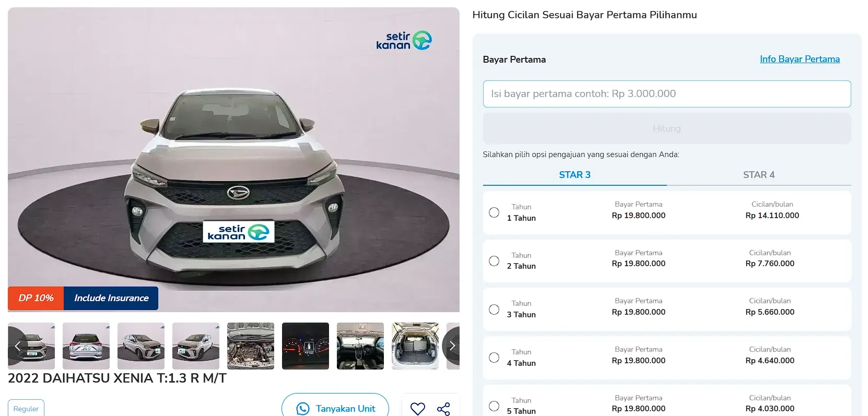Open the engine bay thumbnail
Screen dimensions: 868x416
point(251,346)
